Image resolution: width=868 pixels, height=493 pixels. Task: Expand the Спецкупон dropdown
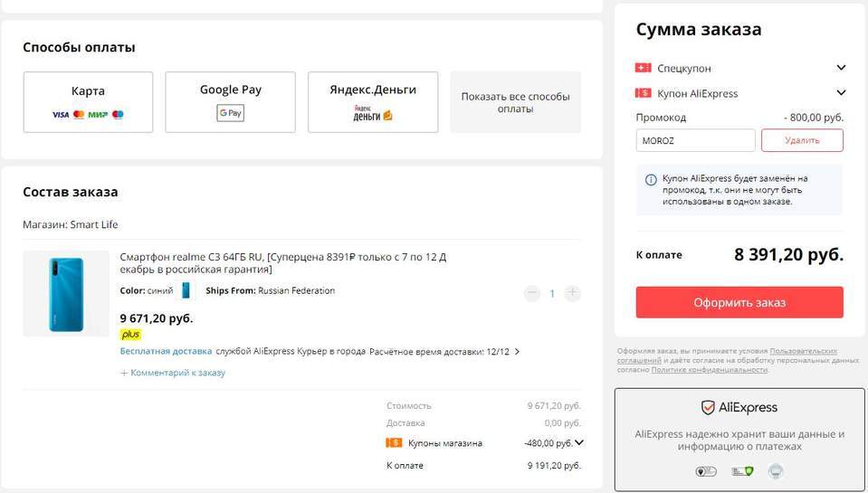[841, 68]
